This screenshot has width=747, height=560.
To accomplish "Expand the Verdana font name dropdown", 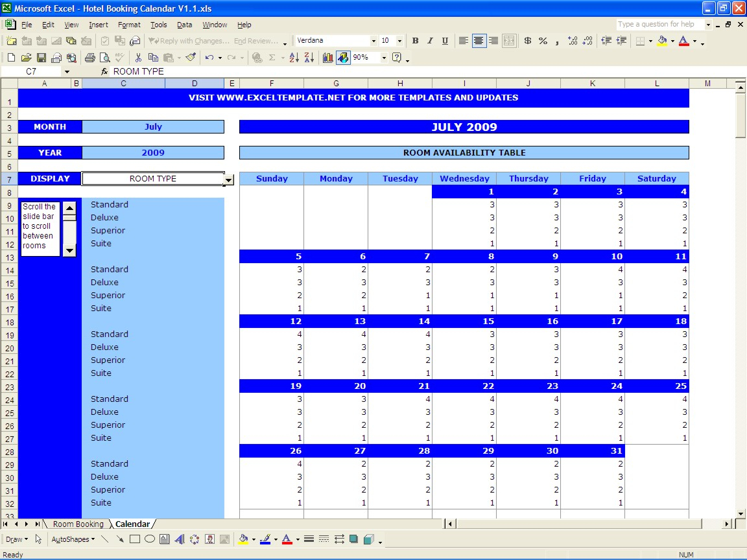I will click(373, 41).
